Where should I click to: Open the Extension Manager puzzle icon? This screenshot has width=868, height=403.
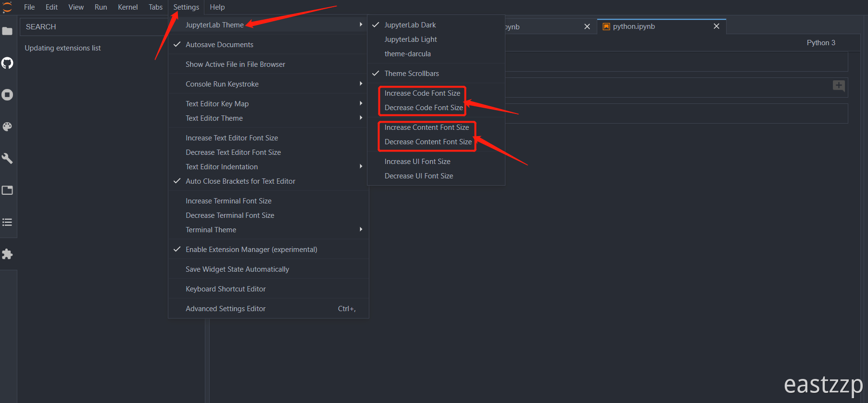(7, 254)
